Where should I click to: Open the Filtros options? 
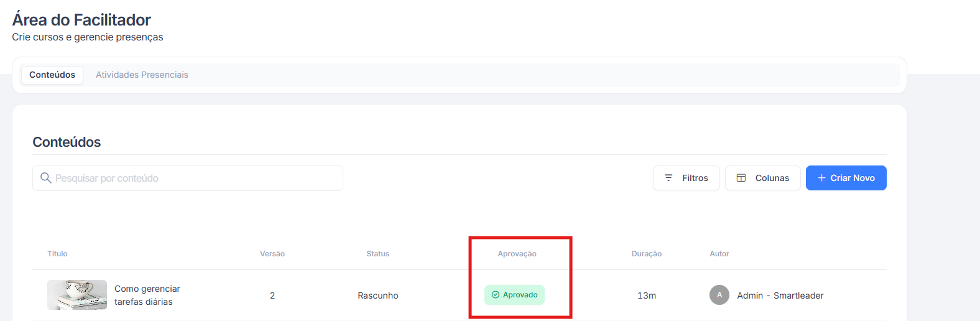point(686,178)
